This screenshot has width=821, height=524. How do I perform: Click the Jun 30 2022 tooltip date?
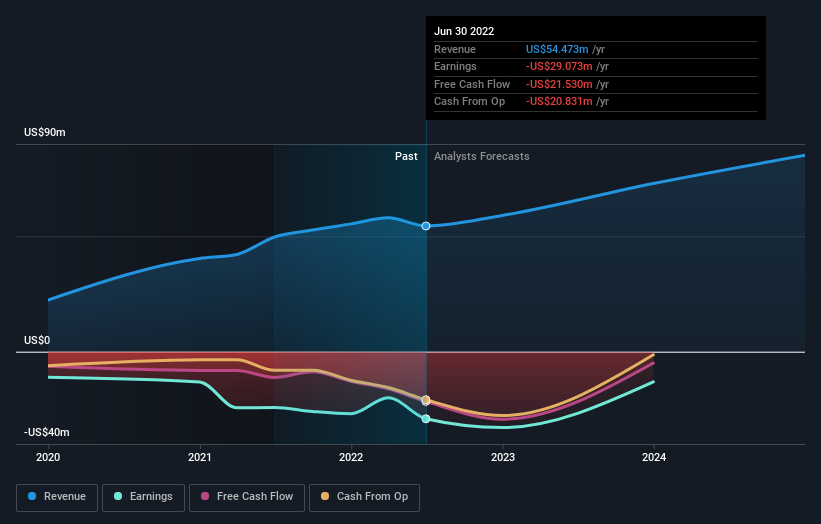pyautogui.click(x=464, y=31)
